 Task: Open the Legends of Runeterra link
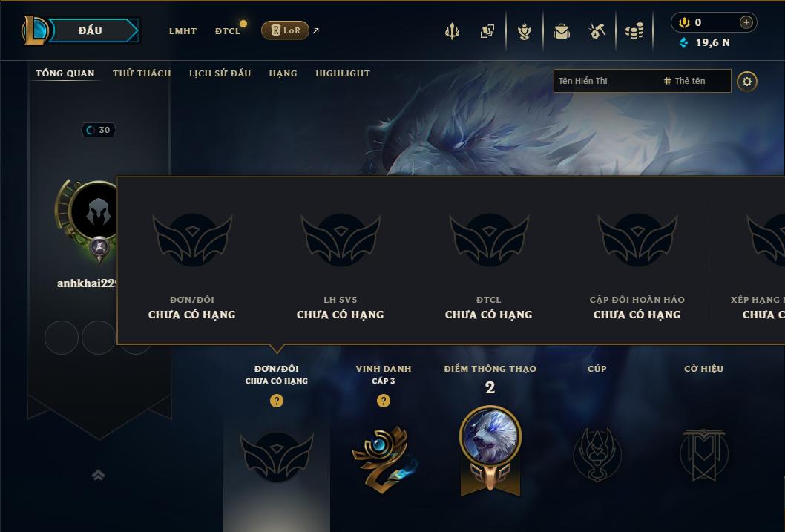pos(286,30)
